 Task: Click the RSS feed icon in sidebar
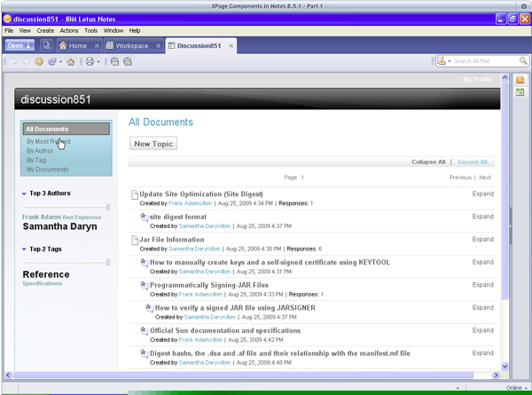coord(520,80)
